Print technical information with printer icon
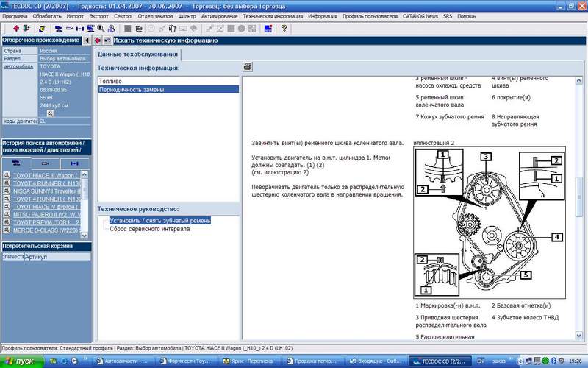 coord(248,68)
